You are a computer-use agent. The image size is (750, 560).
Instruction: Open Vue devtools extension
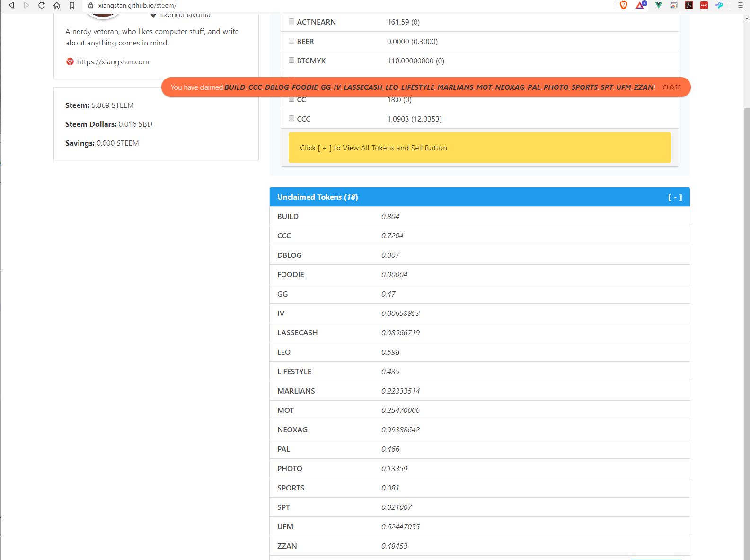click(x=658, y=5)
